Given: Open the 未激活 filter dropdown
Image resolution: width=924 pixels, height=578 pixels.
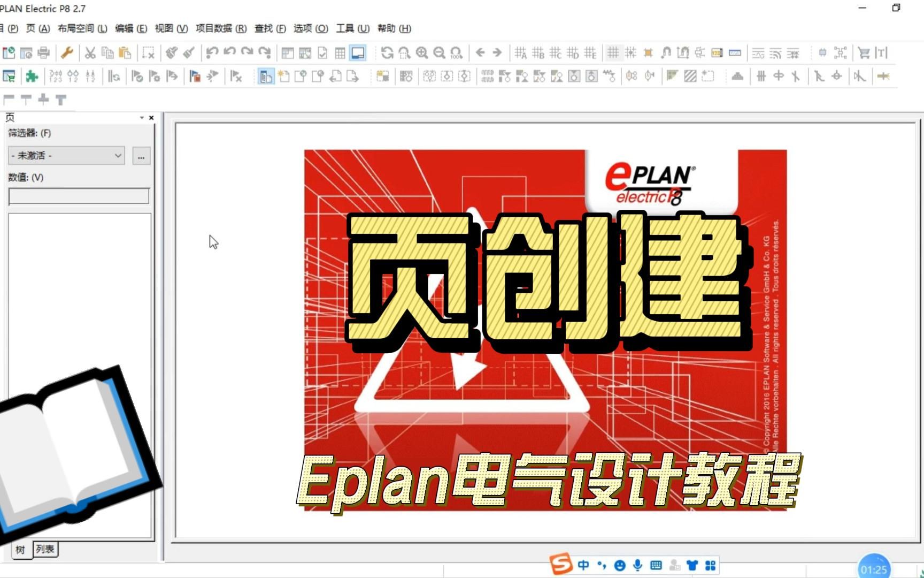Looking at the screenshot, I should pyautogui.click(x=66, y=156).
